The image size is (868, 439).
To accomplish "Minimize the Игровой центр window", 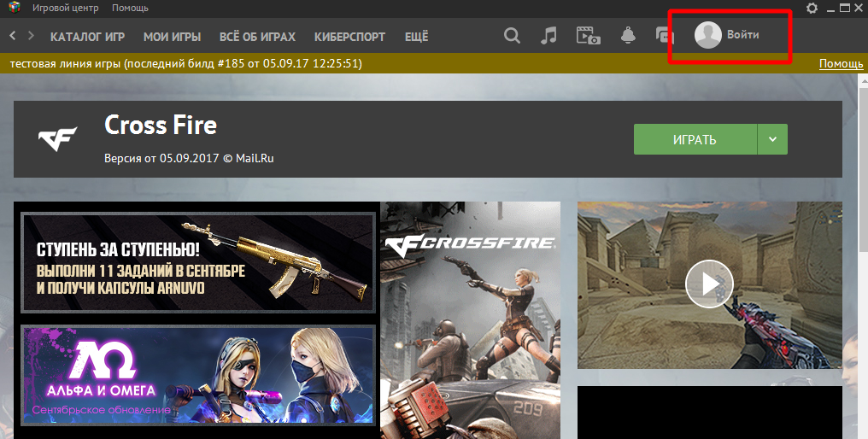I will [x=830, y=9].
